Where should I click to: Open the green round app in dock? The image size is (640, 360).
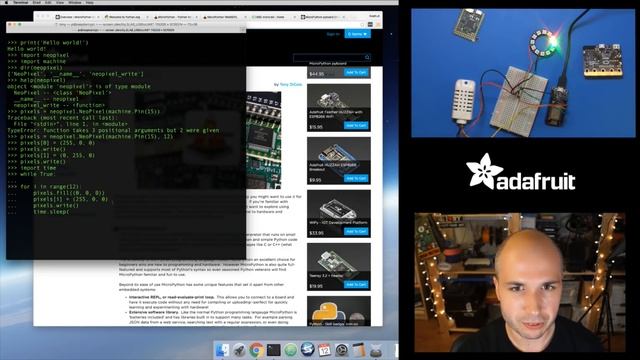coord(291,350)
